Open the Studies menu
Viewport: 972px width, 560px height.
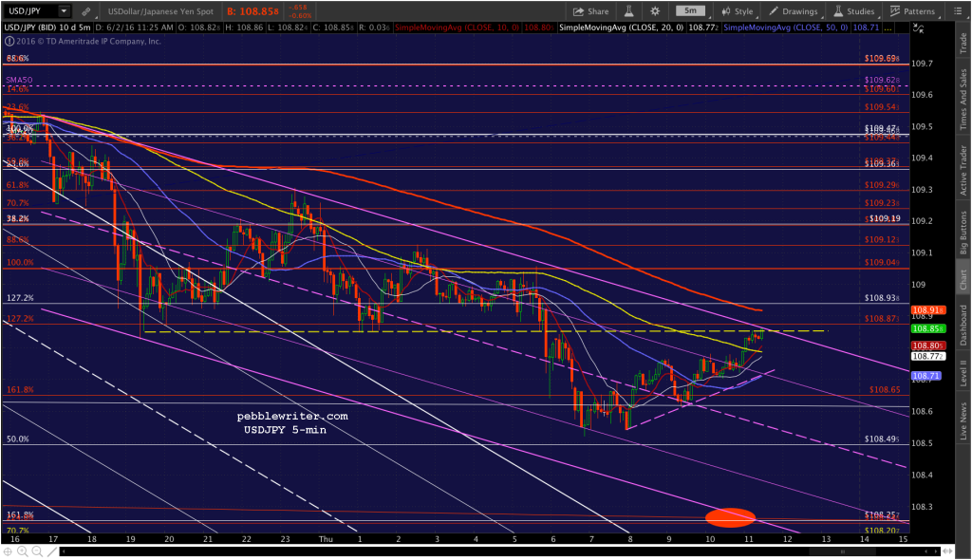(854, 11)
